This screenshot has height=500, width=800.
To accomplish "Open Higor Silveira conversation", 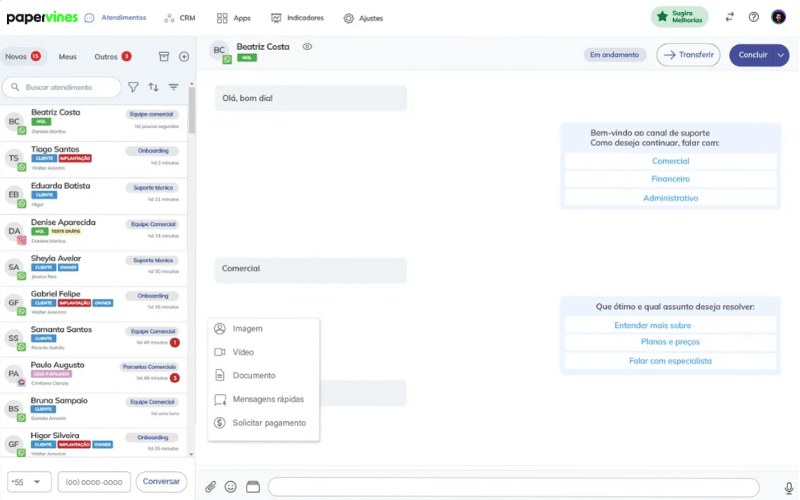I will pos(94,443).
